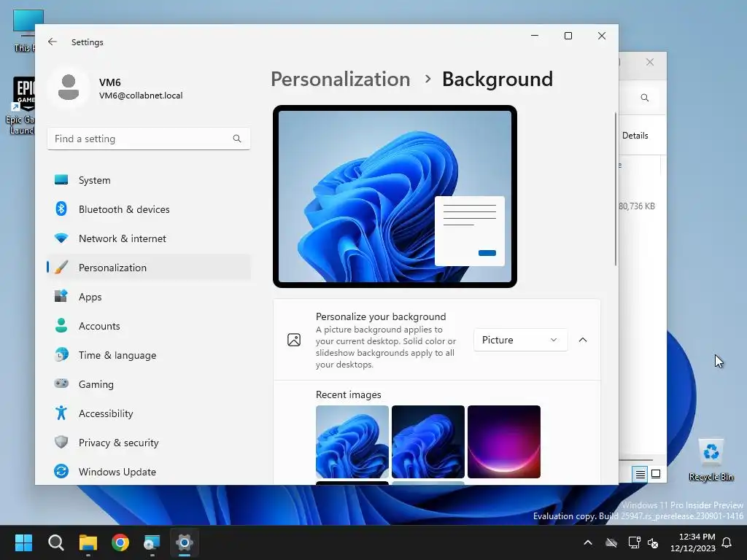The height and width of the screenshot is (560, 747).
Task: Click the search magnifier in Find a setting
Action: click(237, 139)
